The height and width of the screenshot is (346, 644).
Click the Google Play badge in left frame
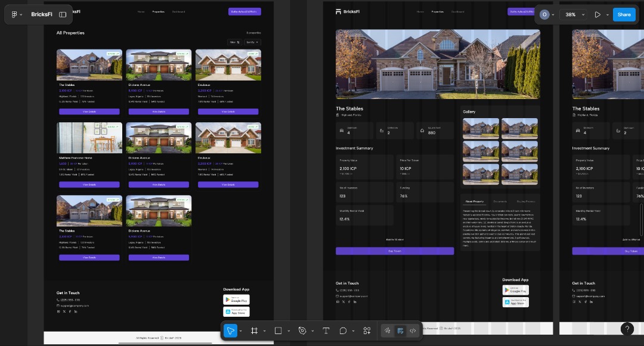tap(236, 299)
